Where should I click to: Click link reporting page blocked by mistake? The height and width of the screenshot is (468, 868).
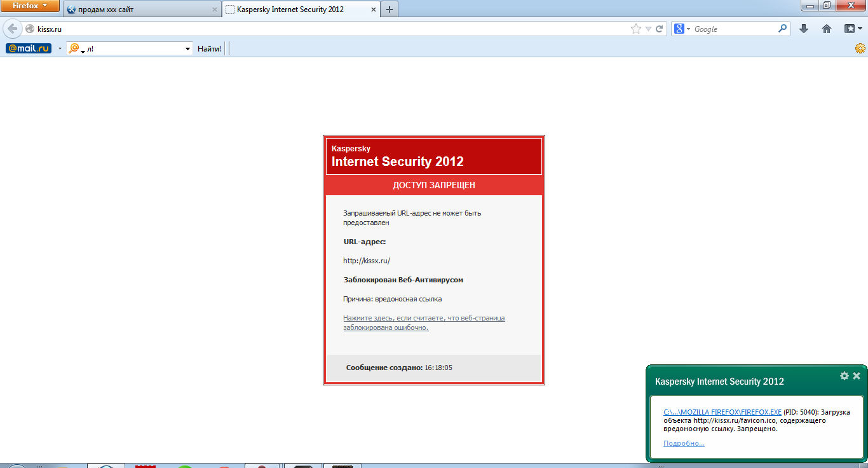point(424,323)
